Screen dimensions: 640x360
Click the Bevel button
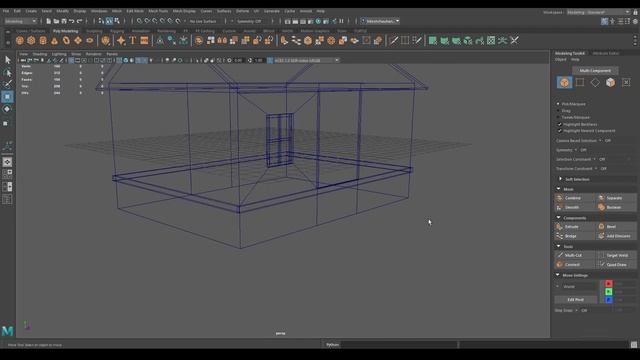coord(616,227)
